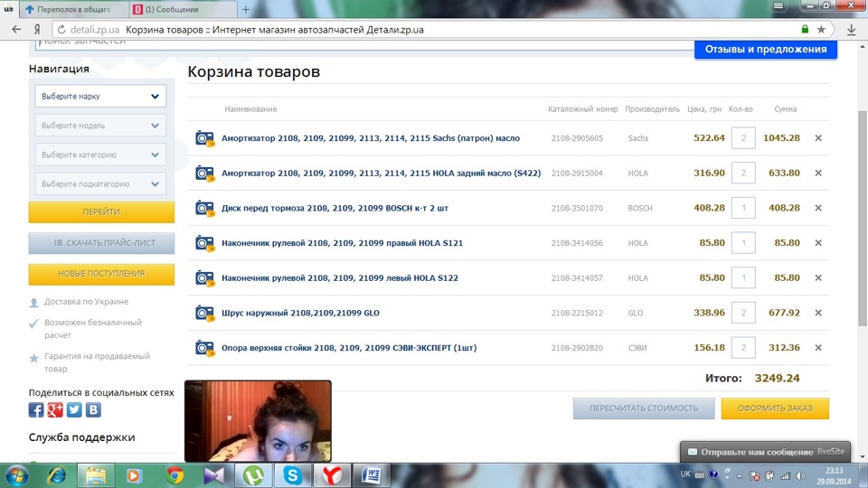Open Опора верхняя стойки СЭВИ-ЭКСПЕРТ link
The height and width of the screenshot is (488, 868).
pyautogui.click(x=349, y=348)
